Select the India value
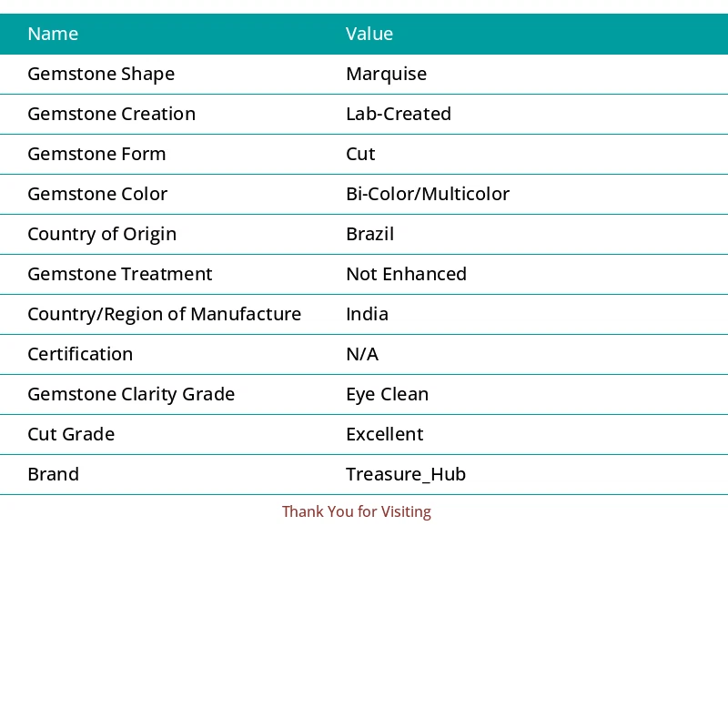Viewport: 728px width, 728px height. click(x=367, y=314)
